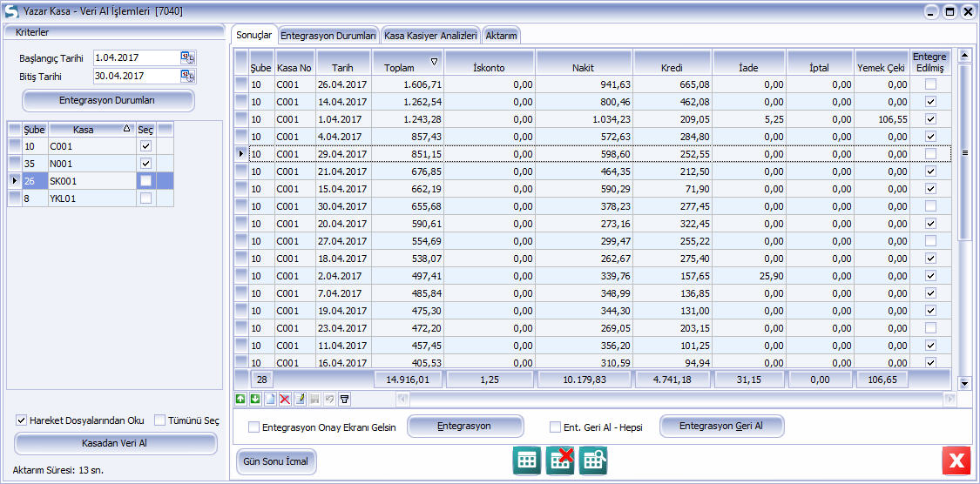Uncheck the Seç box for kasa N001

coord(145,164)
